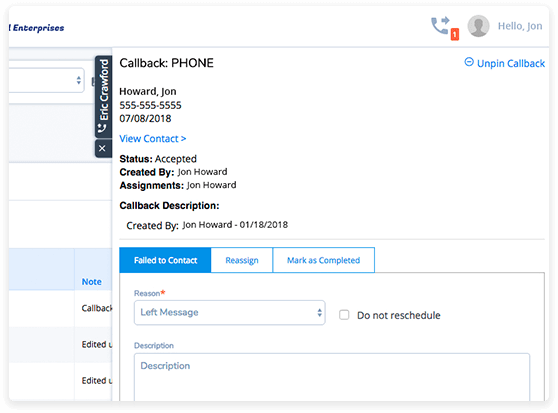558x413 pixels.
Task: Open the callback phone queue icon
Action: pos(440,26)
